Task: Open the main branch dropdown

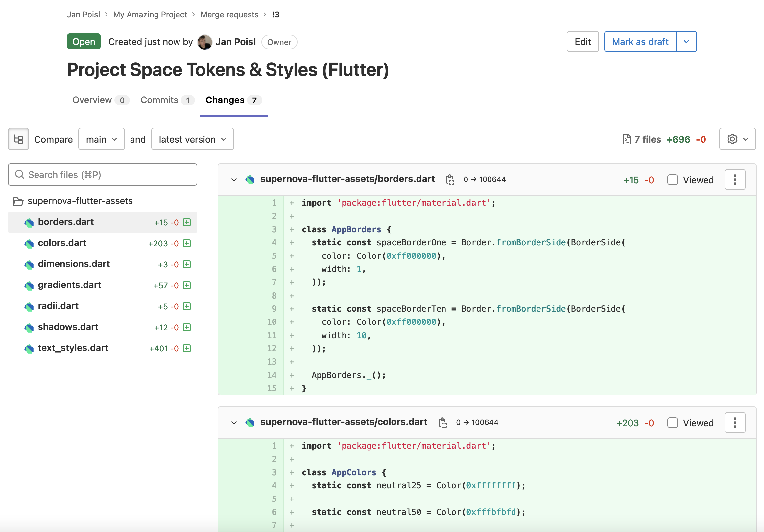Action: tap(102, 139)
